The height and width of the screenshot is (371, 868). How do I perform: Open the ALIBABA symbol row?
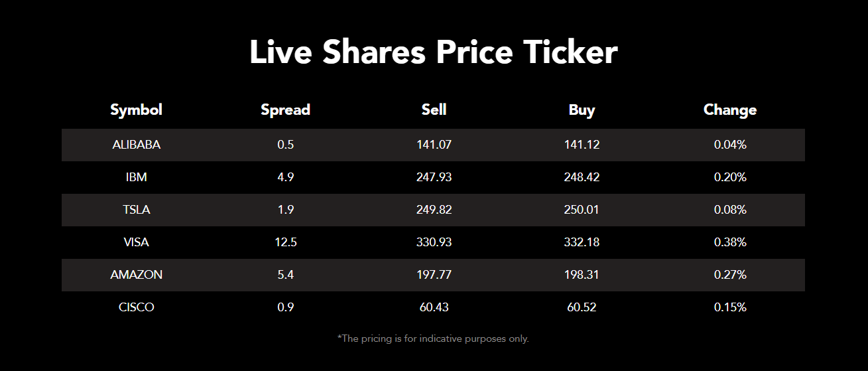[x=136, y=145]
